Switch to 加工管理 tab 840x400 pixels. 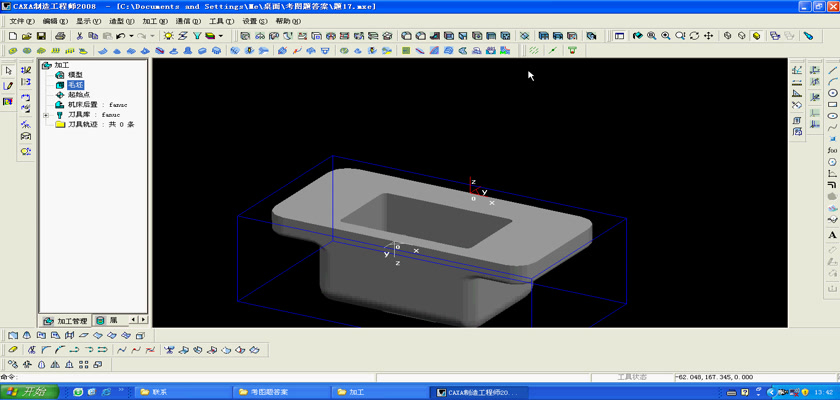[x=65, y=321]
